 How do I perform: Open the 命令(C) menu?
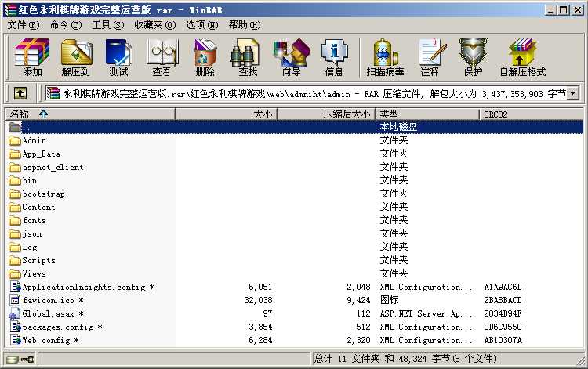[x=66, y=25]
